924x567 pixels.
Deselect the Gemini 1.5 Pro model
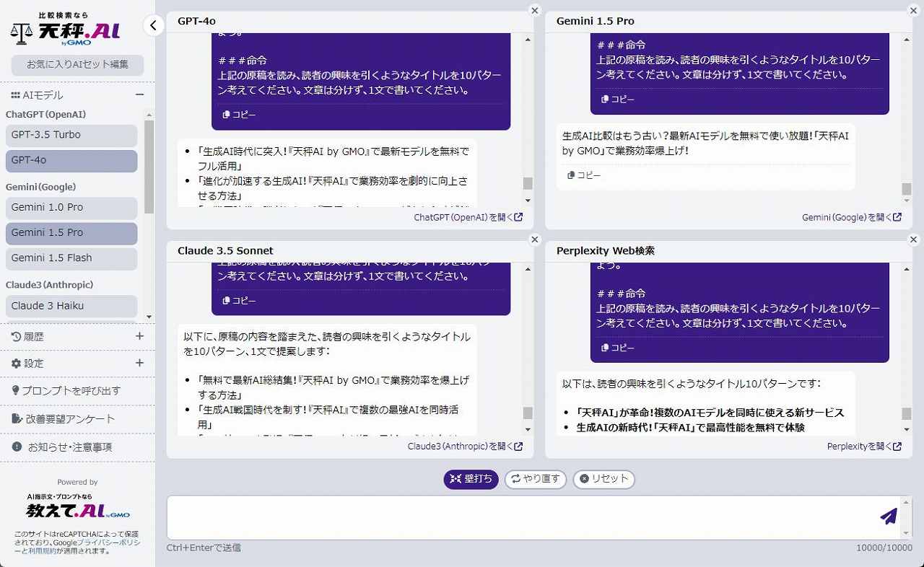(71, 233)
